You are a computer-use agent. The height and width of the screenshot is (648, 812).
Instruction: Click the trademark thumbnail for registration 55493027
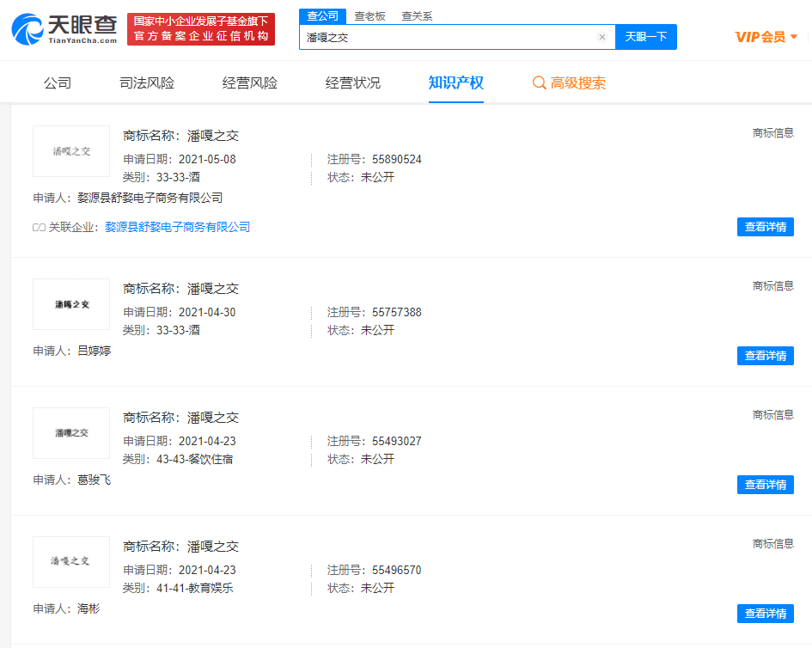(x=71, y=433)
